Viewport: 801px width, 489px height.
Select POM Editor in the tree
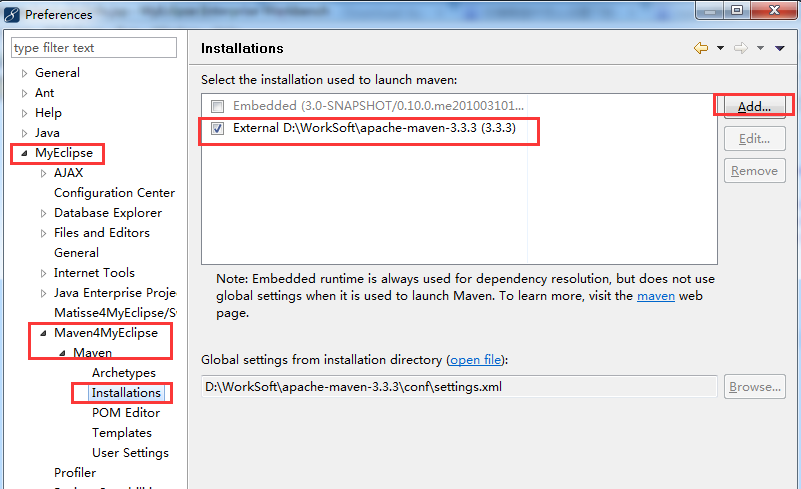pos(126,413)
